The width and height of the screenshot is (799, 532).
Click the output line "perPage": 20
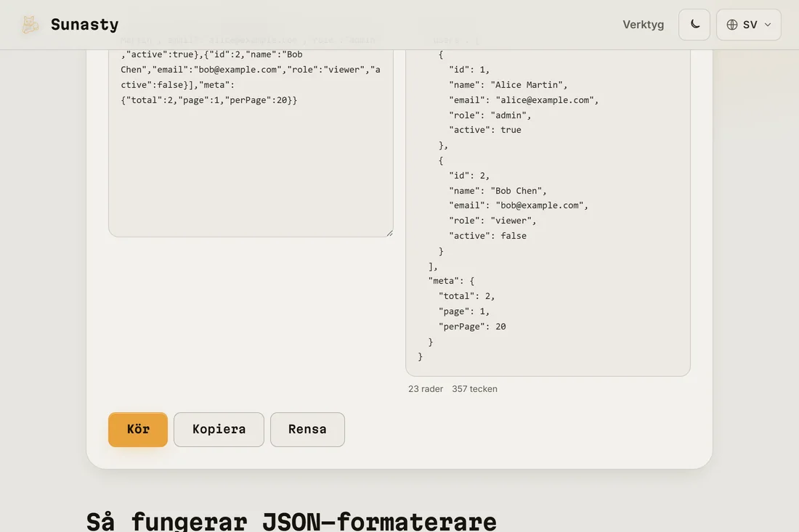pyautogui.click(x=472, y=327)
